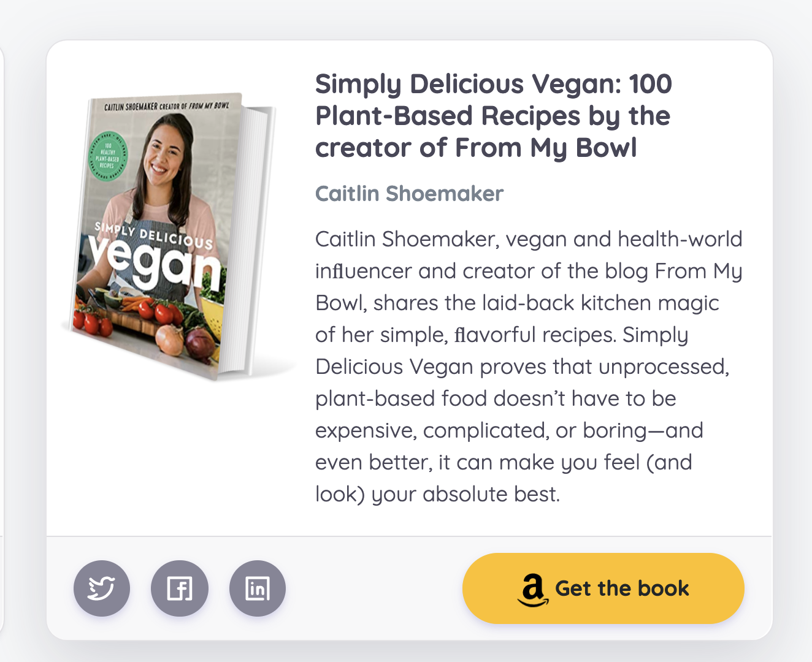Click the Amazon logo icon
Viewport: 812px width, 662px height.
coord(532,590)
